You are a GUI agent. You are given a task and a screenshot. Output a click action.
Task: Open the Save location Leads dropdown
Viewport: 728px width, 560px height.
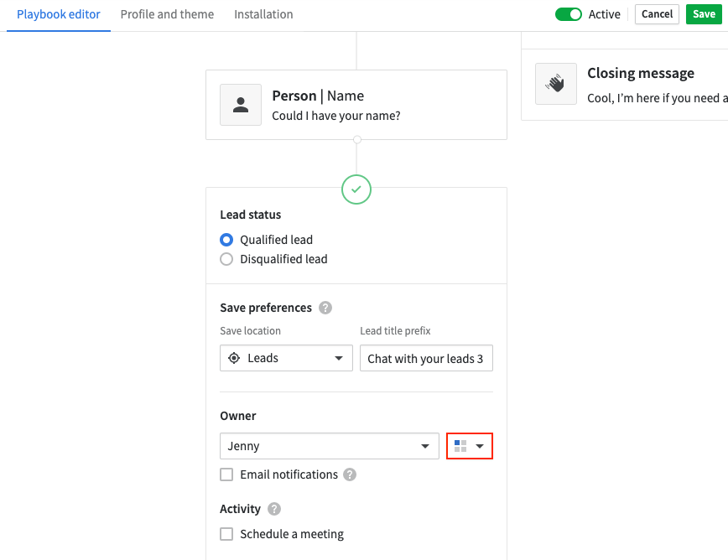tap(286, 358)
